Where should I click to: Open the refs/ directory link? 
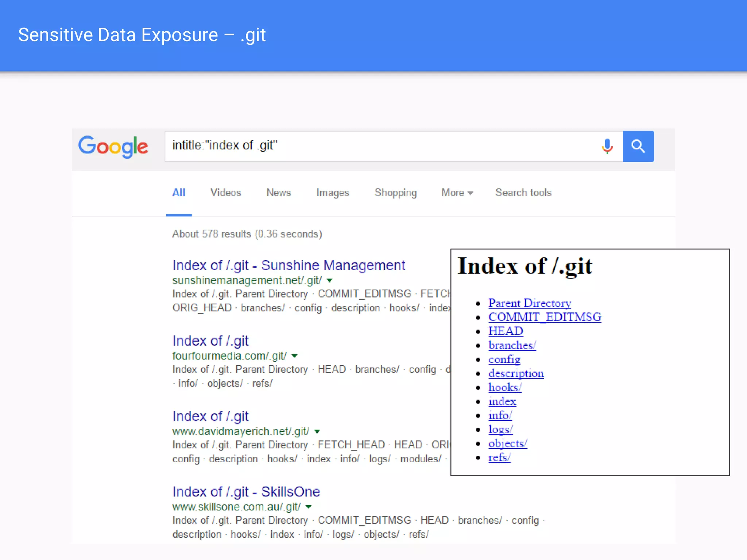click(x=499, y=457)
